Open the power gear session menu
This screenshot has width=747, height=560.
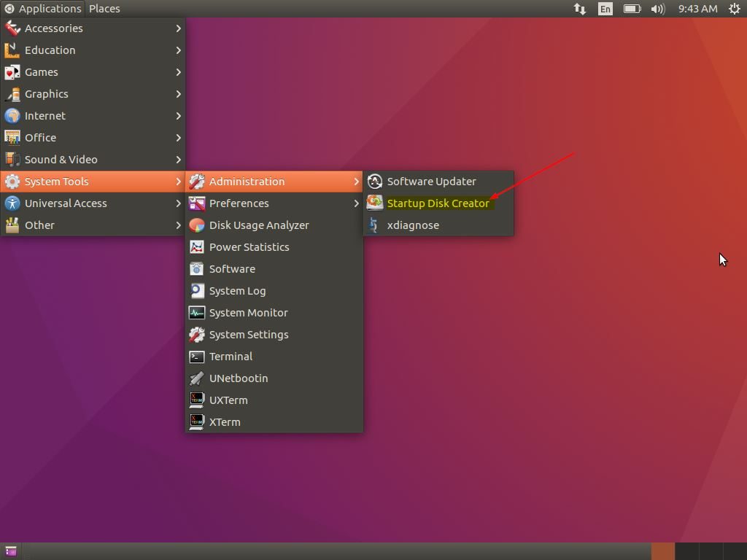click(x=735, y=9)
